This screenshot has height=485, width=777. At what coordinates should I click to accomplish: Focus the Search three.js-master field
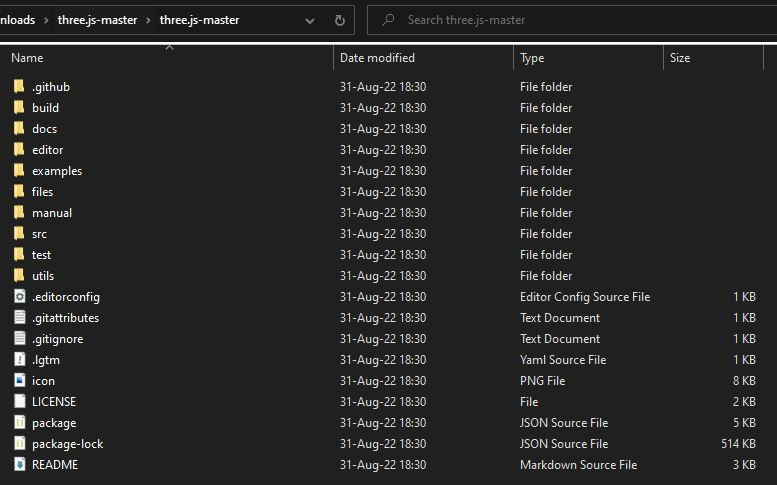click(572, 20)
